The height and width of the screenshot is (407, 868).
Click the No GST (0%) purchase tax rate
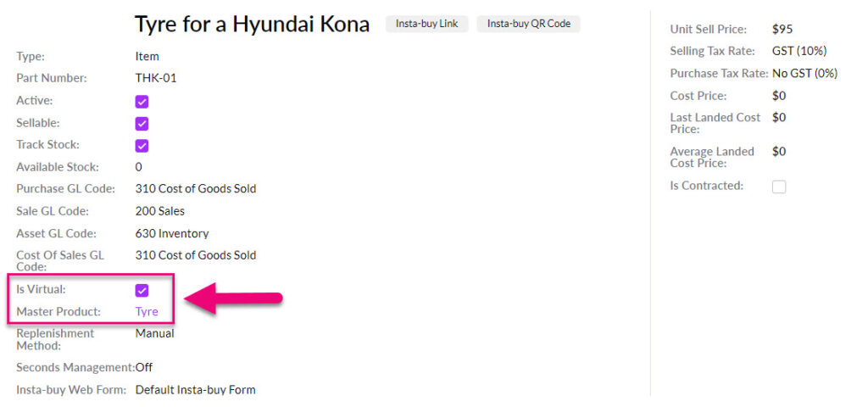click(x=804, y=73)
